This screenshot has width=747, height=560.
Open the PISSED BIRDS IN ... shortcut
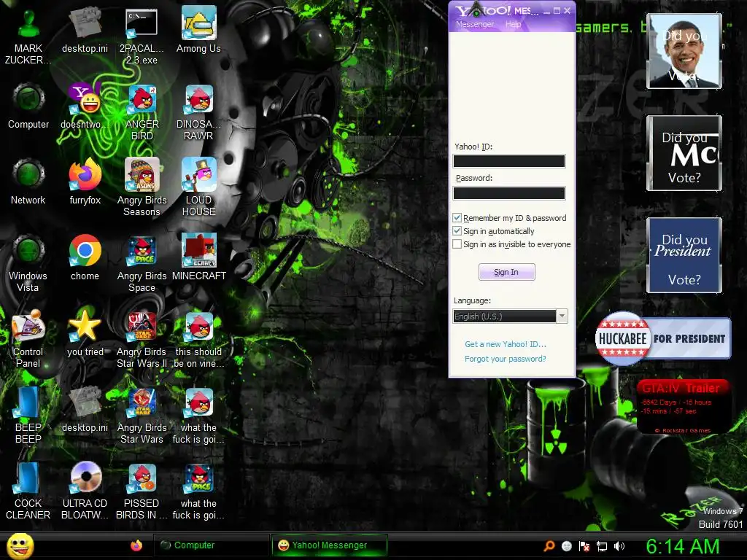point(142,490)
